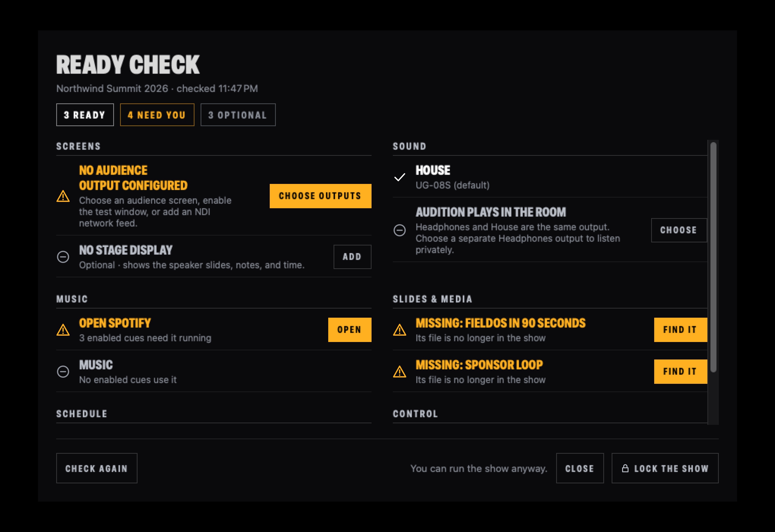Run the Check Again button
Viewport: 775px width, 532px height.
point(97,468)
